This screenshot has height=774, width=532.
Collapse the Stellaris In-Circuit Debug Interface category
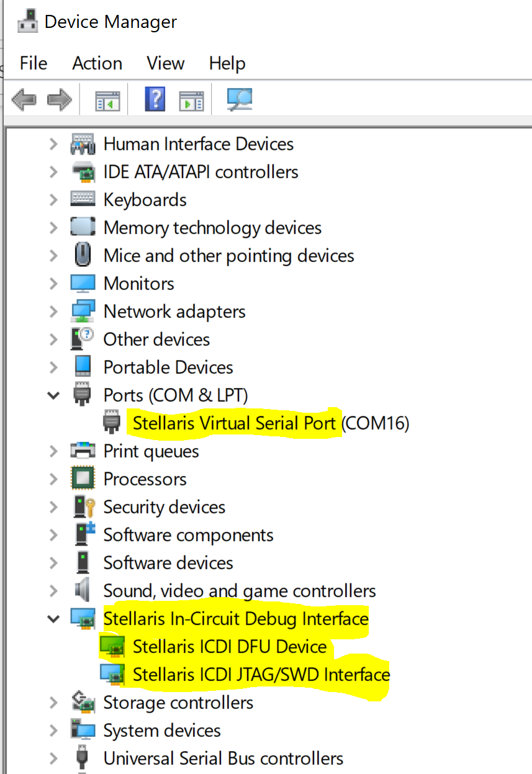54,619
